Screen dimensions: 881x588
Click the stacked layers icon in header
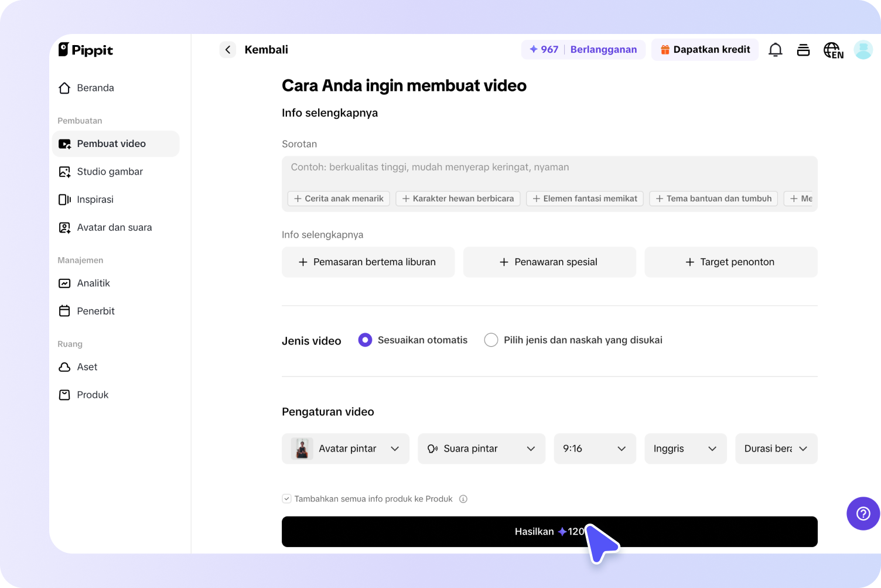[803, 50]
